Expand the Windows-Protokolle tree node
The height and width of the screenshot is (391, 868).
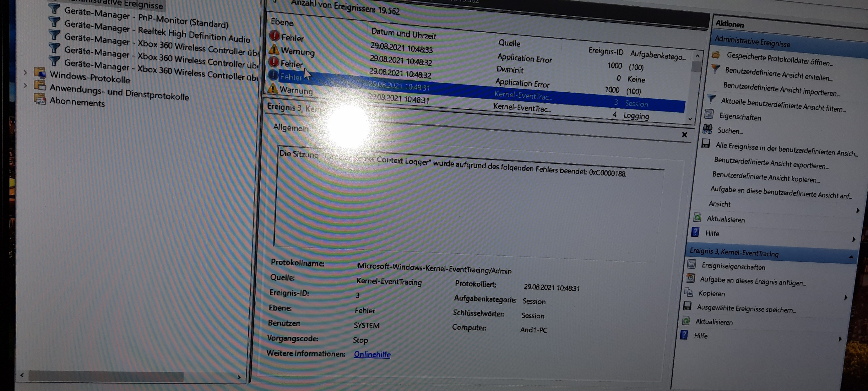click(x=25, y=73)
